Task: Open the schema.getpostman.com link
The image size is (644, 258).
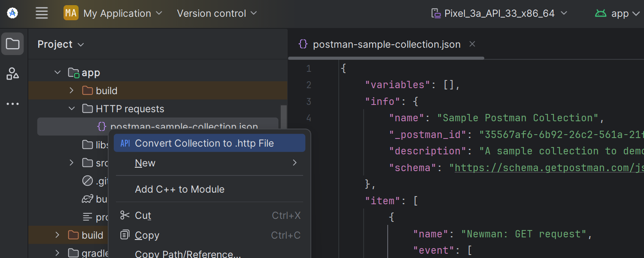Action: 550,168
